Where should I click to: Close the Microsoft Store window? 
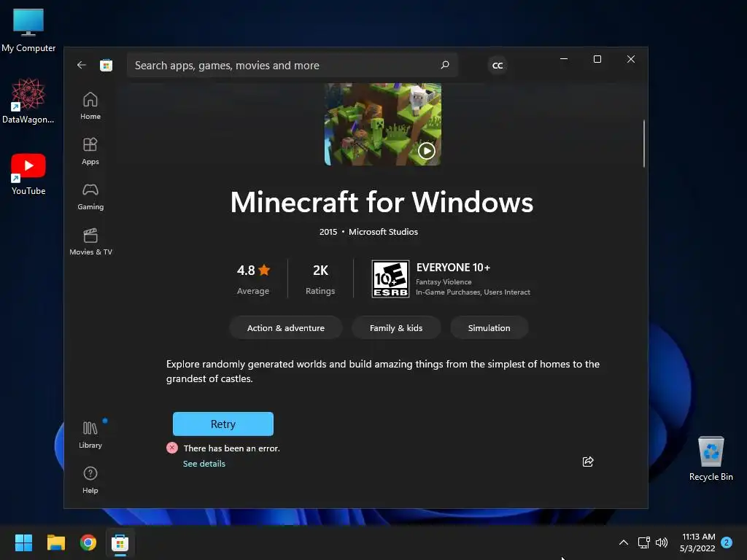[x=631, y=59]
